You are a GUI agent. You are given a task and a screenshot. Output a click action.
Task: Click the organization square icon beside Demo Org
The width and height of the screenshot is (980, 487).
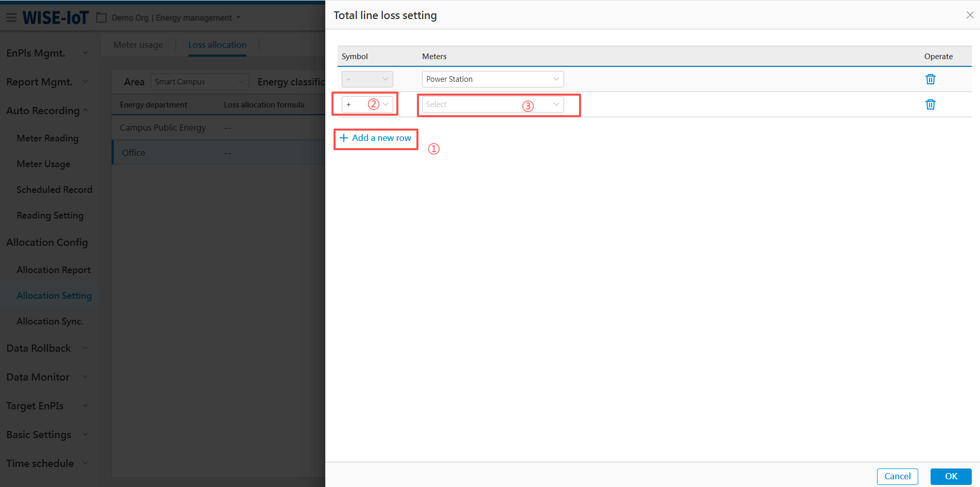101,18
